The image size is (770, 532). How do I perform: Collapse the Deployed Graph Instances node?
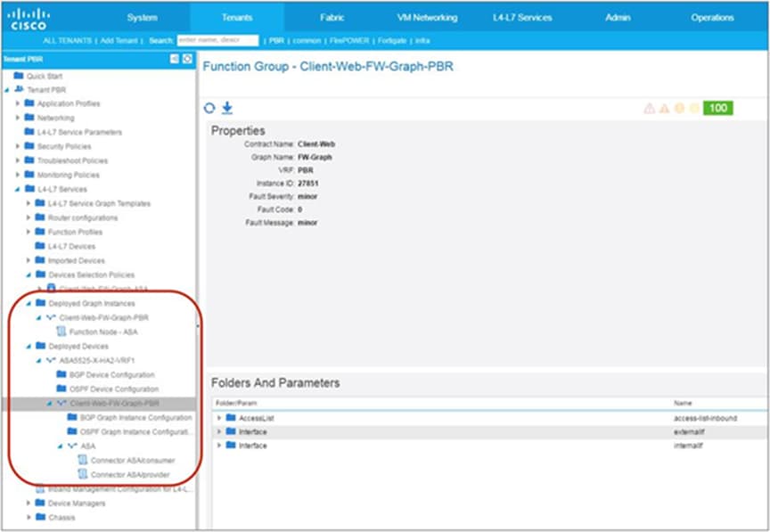[29, 304]
